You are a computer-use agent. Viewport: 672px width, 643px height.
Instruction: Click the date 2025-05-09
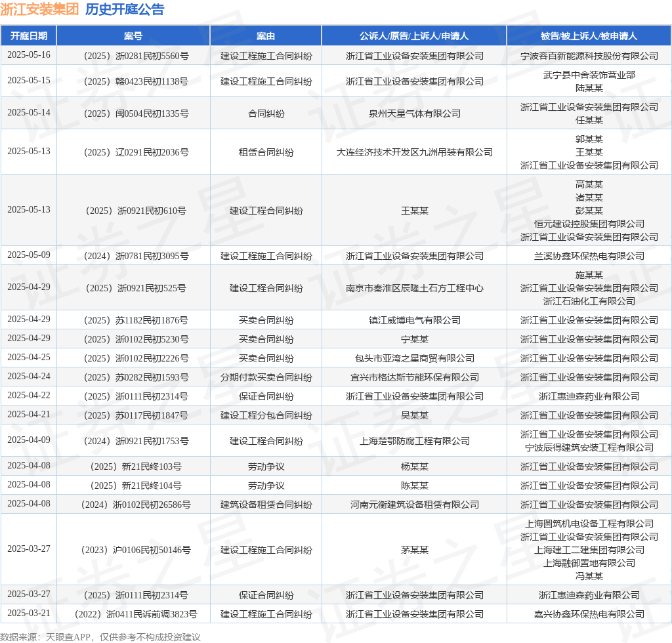29,255
